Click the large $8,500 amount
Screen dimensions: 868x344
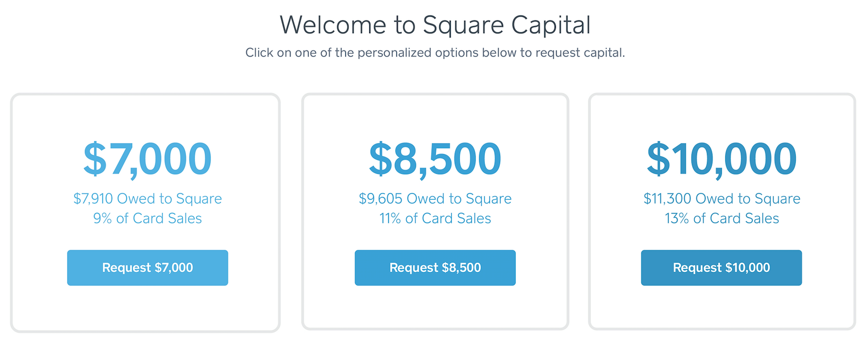click(435, 159)
